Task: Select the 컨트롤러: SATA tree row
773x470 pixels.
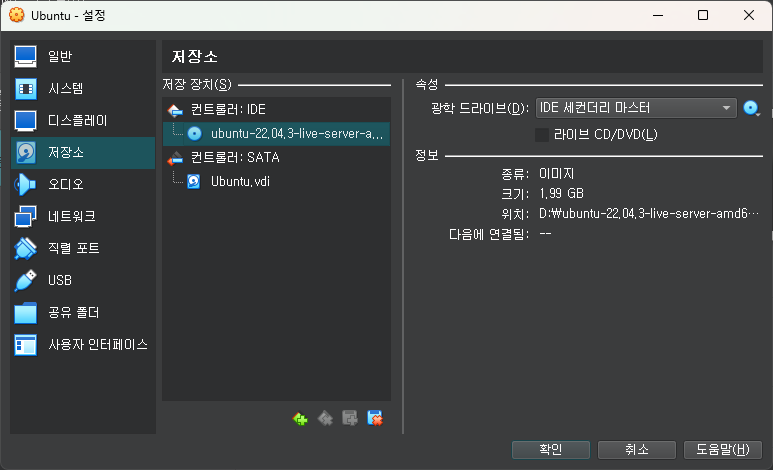Action: click(276, 158)
